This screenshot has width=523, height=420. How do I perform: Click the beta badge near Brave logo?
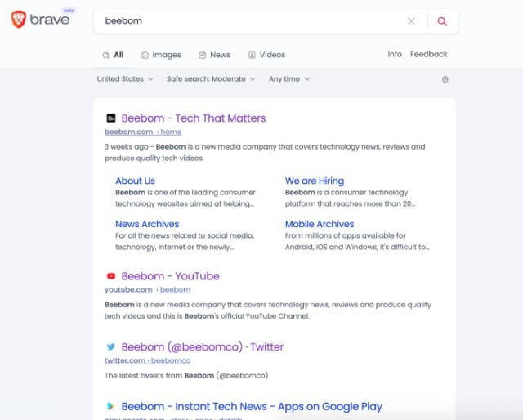pos(69,11)
